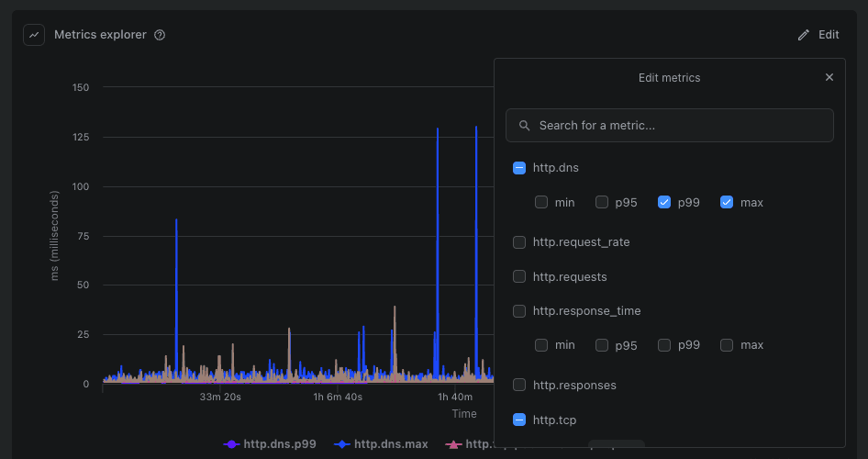Select the http.responses metric checkbox
Viewport: 868px width, 459px height.
(519, 385)
